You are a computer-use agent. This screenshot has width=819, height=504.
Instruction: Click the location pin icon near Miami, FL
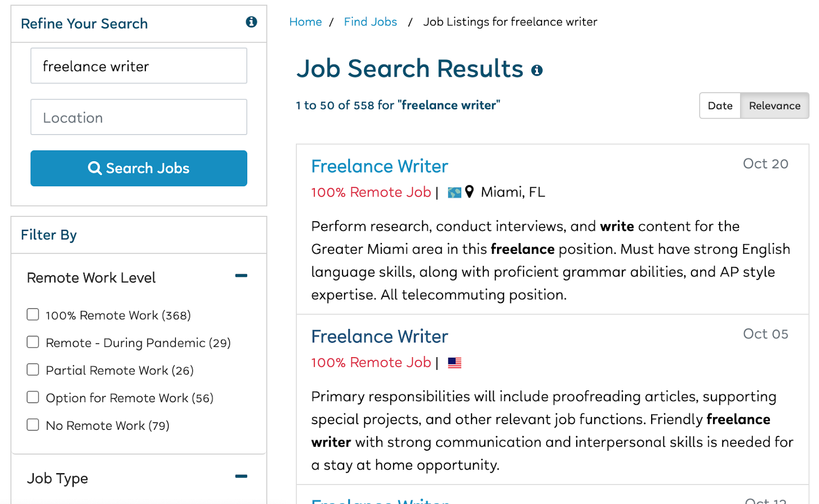469,192
